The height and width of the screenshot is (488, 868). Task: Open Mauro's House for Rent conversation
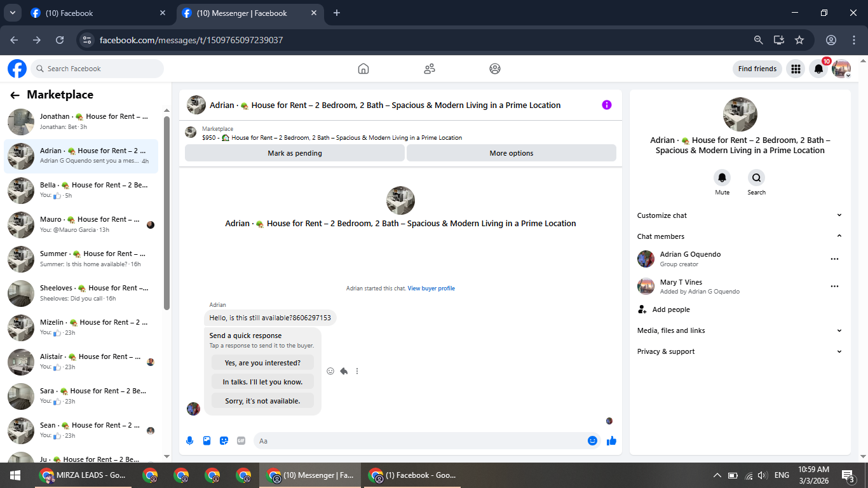pyautogui.click(x=81, y=225)
